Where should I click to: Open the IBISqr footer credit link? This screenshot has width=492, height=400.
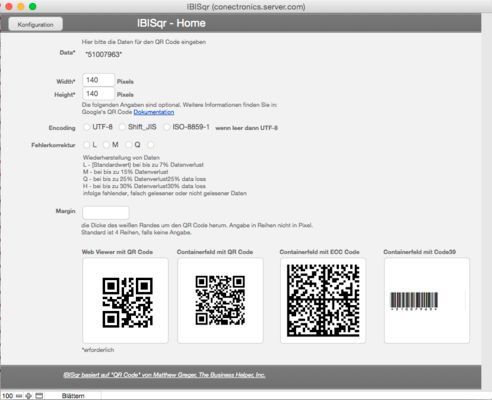point(164,375)
